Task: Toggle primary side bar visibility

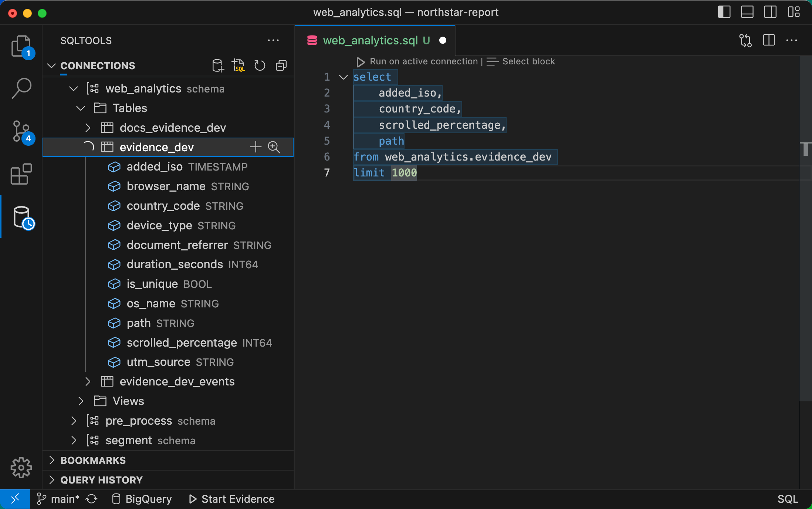Action: [724, 12]
